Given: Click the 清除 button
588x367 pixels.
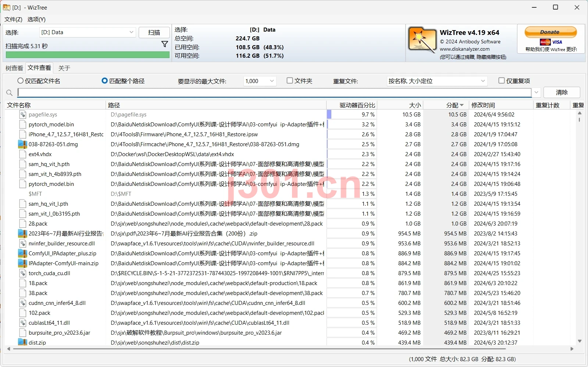Looking at the screenshot, I should 562,93.
